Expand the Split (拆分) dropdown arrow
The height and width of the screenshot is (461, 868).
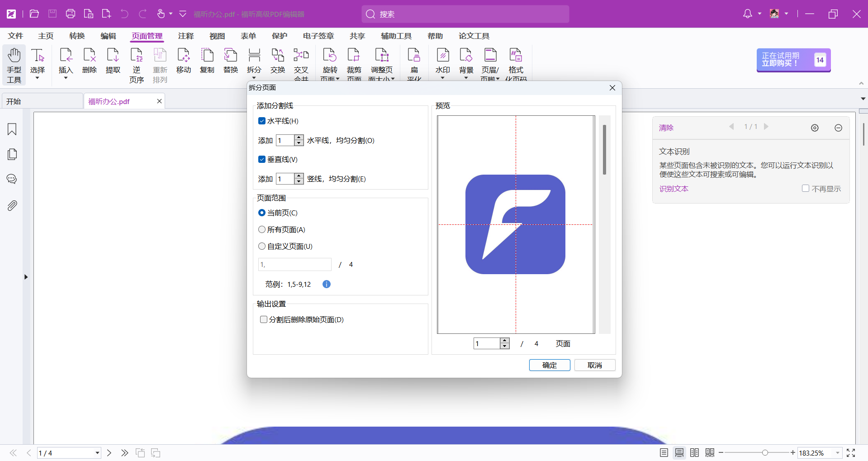coord(254,78)
